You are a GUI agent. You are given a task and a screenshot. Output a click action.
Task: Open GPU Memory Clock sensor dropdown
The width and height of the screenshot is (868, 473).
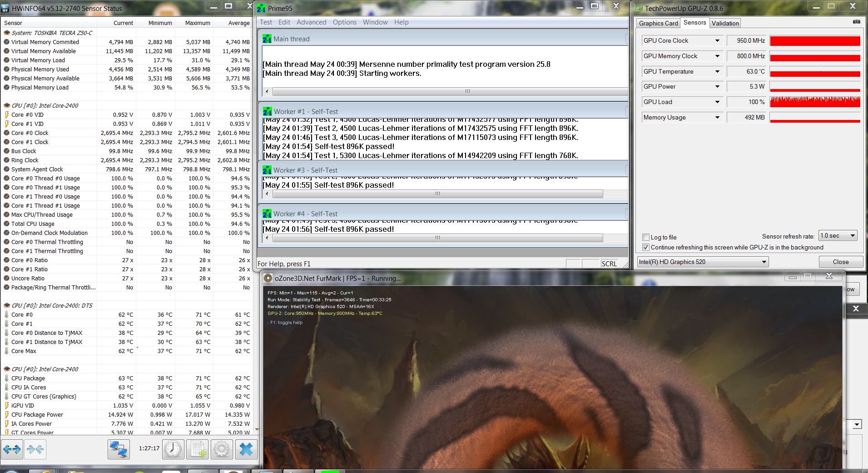[x=717, y=56]
